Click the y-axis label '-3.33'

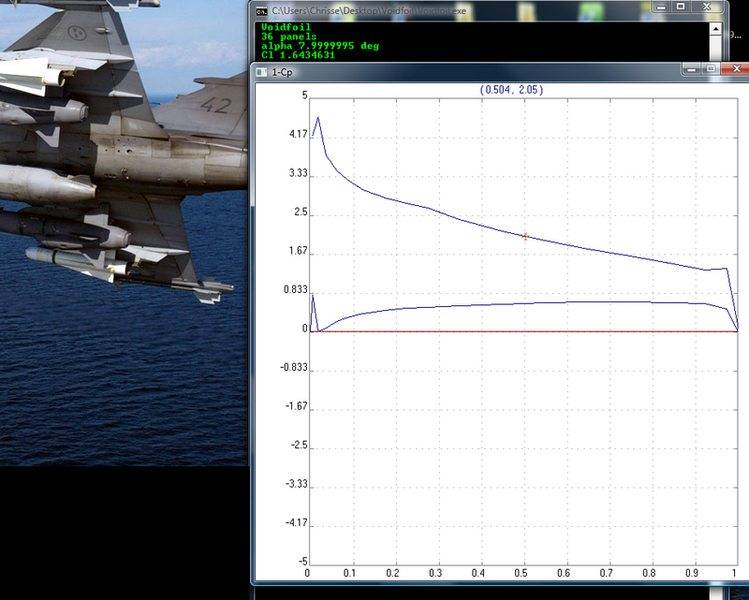[x=296, y=484]
